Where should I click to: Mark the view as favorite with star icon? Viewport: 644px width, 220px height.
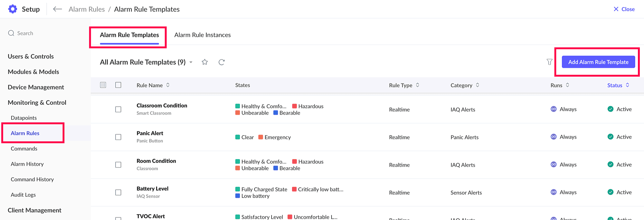(x=205, y=62)
